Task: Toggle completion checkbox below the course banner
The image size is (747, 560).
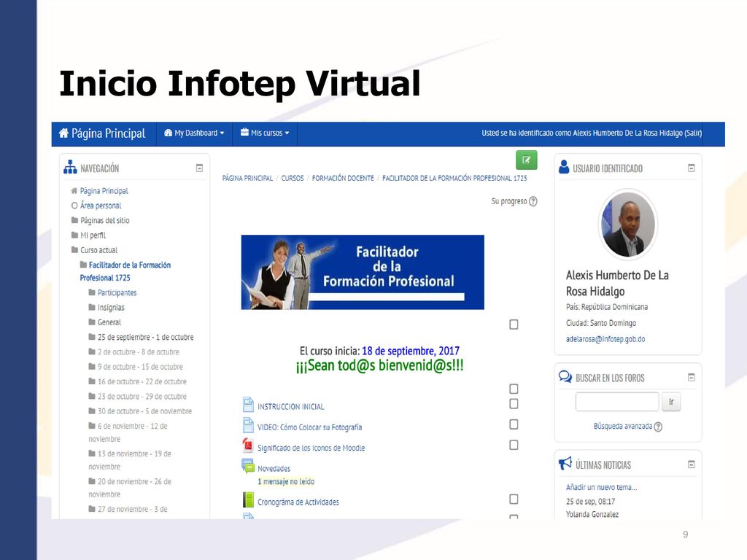Action: pos(514,324)
